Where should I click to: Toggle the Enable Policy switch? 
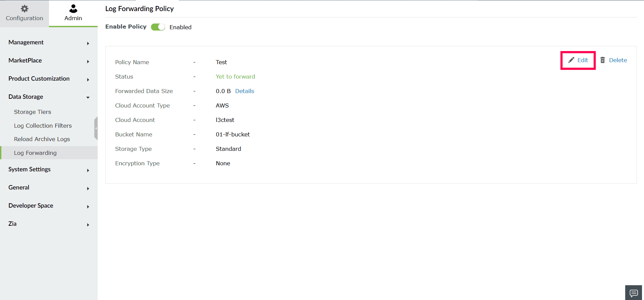[x=158, y=27]
